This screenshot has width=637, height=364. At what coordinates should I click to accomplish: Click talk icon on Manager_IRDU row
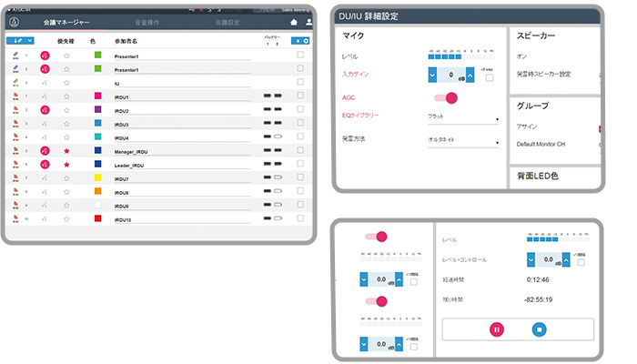click(45, 151)
